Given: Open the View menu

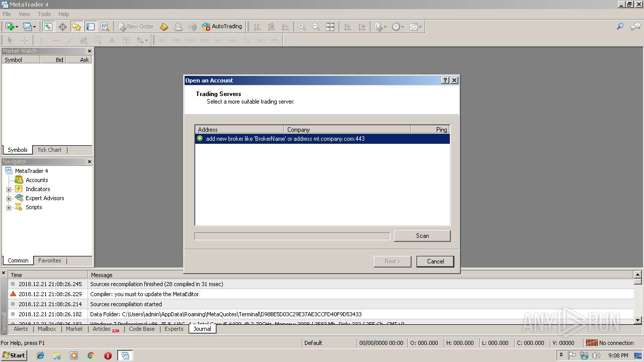Looking at the screenshot, I should point(24,14).
